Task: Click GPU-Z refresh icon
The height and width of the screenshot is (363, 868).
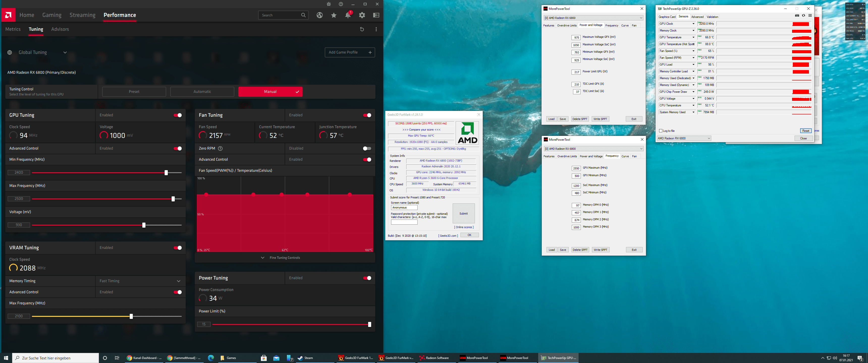Action: [803, 15]
